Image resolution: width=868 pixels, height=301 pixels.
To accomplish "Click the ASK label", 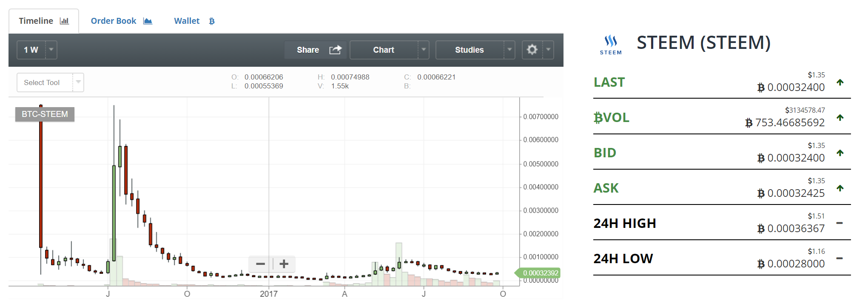I will pyautogui.click(x=606, y=188).
